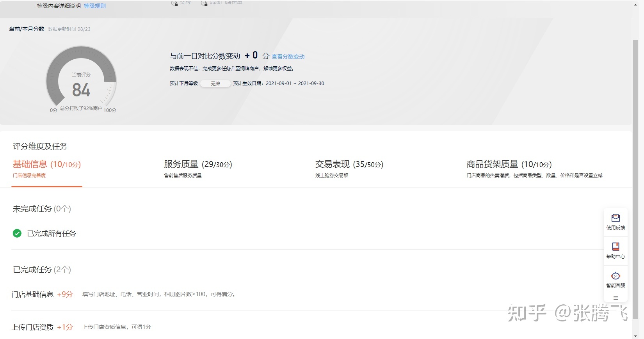The height and width of the screenshot is (339, 644).
Task: Open the 查看分数变动 link
Action: tap(288, 57)
